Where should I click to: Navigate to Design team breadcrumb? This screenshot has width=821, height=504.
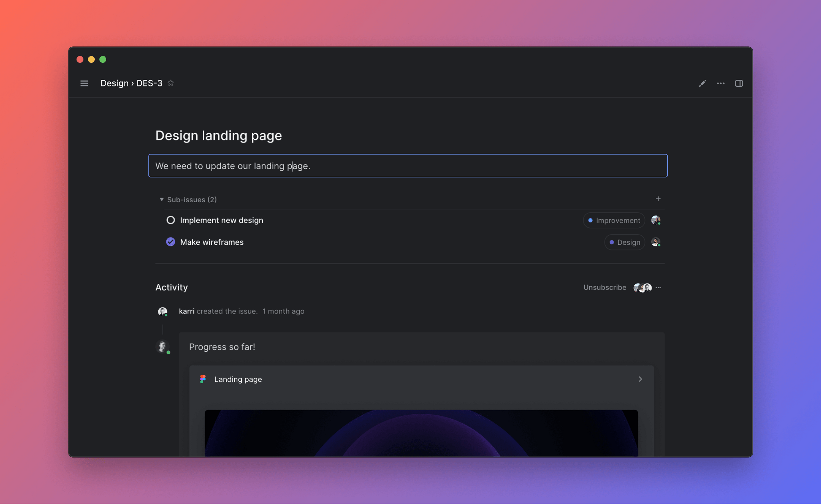pos(114,83)
